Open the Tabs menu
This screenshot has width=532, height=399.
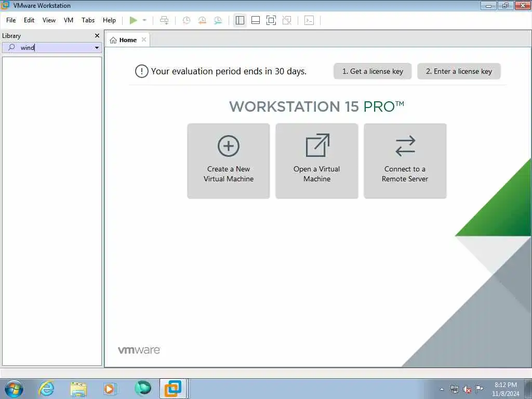point(88,20)
